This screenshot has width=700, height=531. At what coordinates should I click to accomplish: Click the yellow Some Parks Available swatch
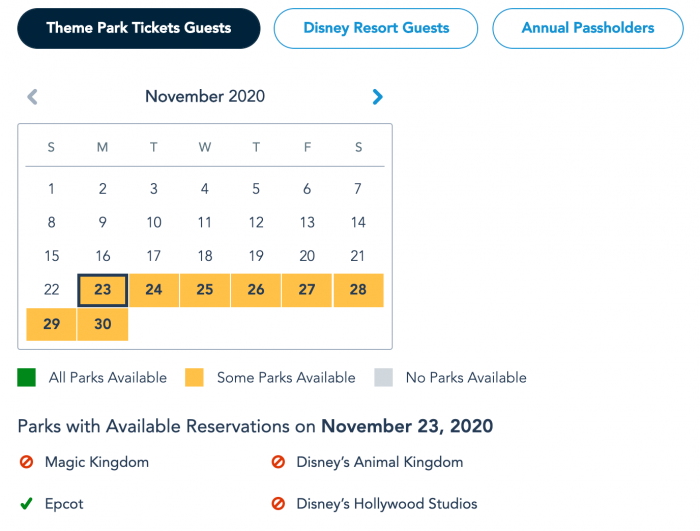click(194, 377)
